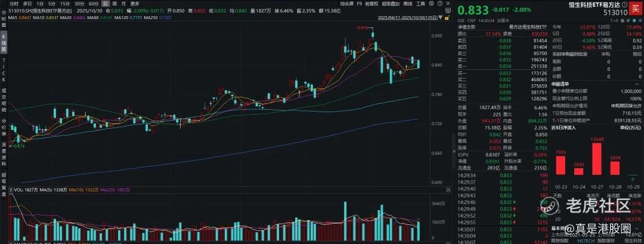The height and width of the screenshot is (244, 644).
Task: Open chart settings gear icon
Action: [x=431, y=4]
